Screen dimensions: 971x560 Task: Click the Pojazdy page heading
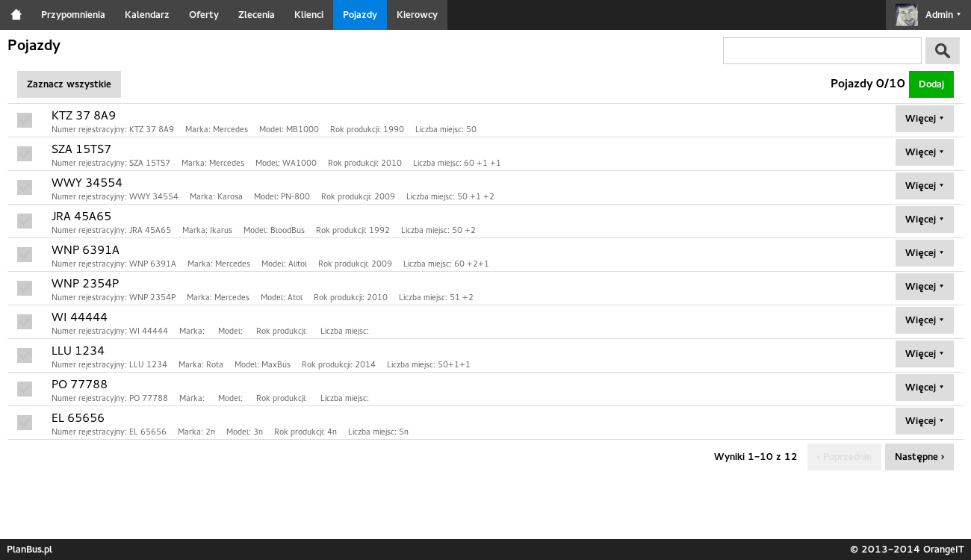(34, 46)
